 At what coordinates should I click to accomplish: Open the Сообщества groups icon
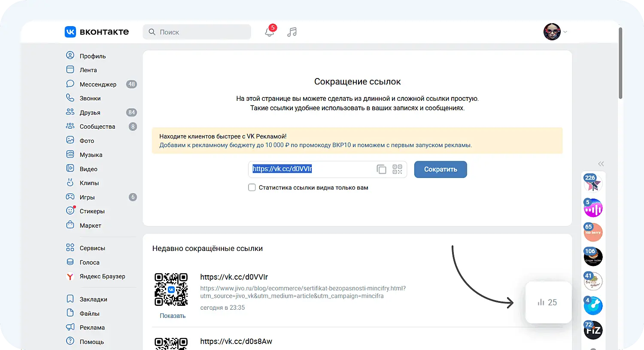pos(70,126)
